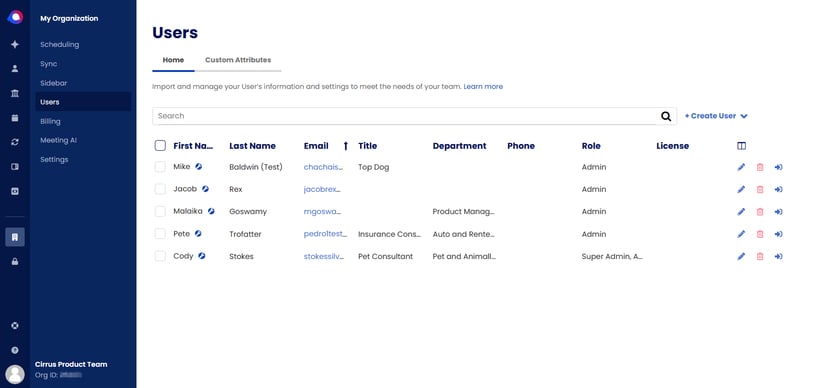Open the sync arrows icon in rail

tap(15, 142)
